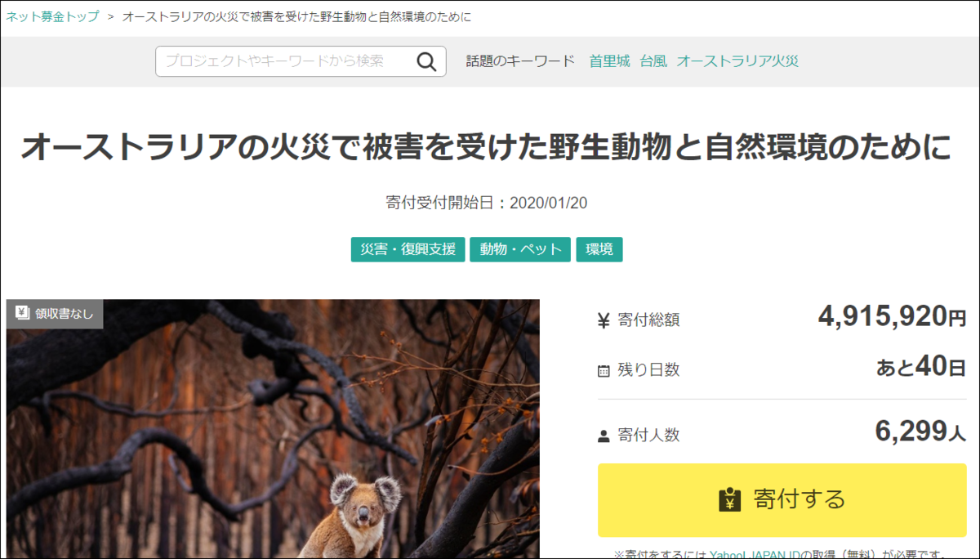
Task: Open the オーストラリア火災 keyword link
Action: click(x=737, y=61)
